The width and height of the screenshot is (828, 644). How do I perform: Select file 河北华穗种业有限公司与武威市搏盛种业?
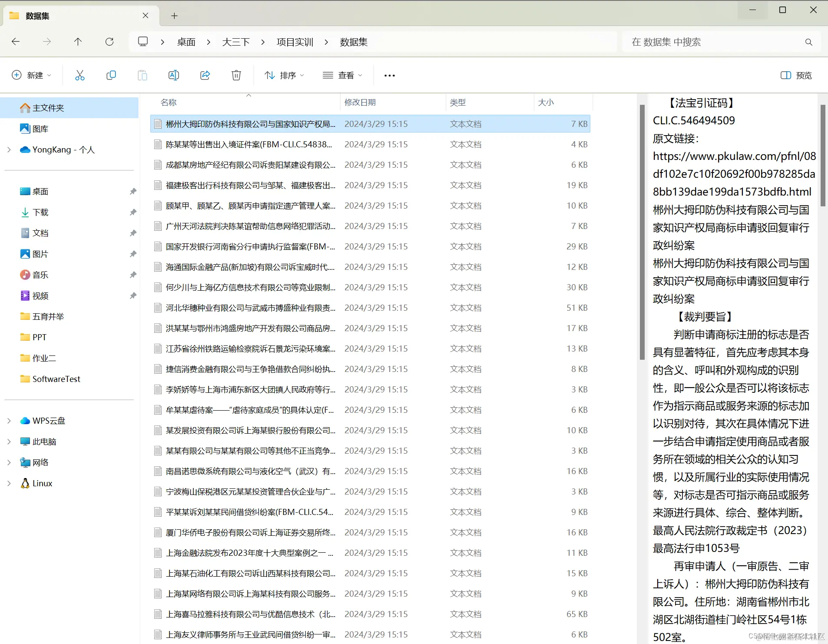[370, 308]
